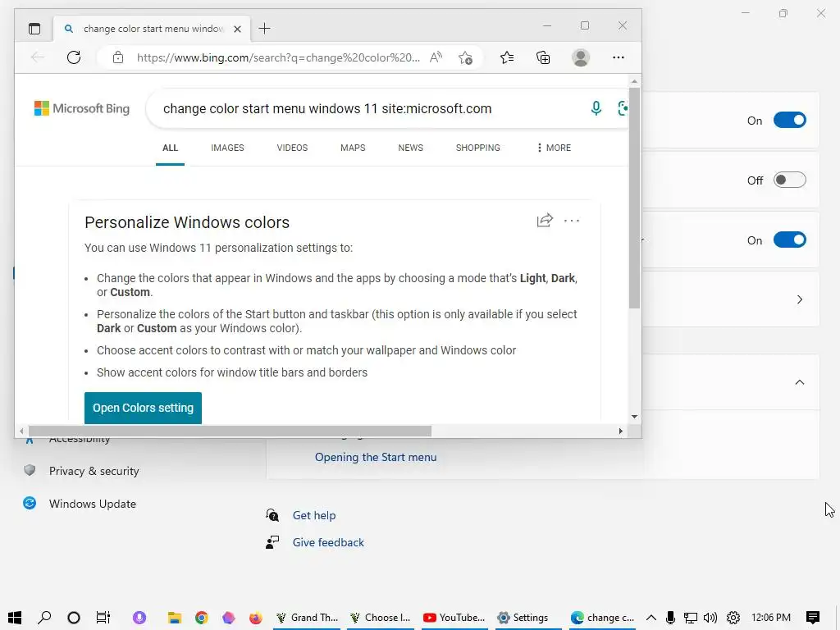
Task: Switch to YouTube taskbar window
Action: click(454, 618)
